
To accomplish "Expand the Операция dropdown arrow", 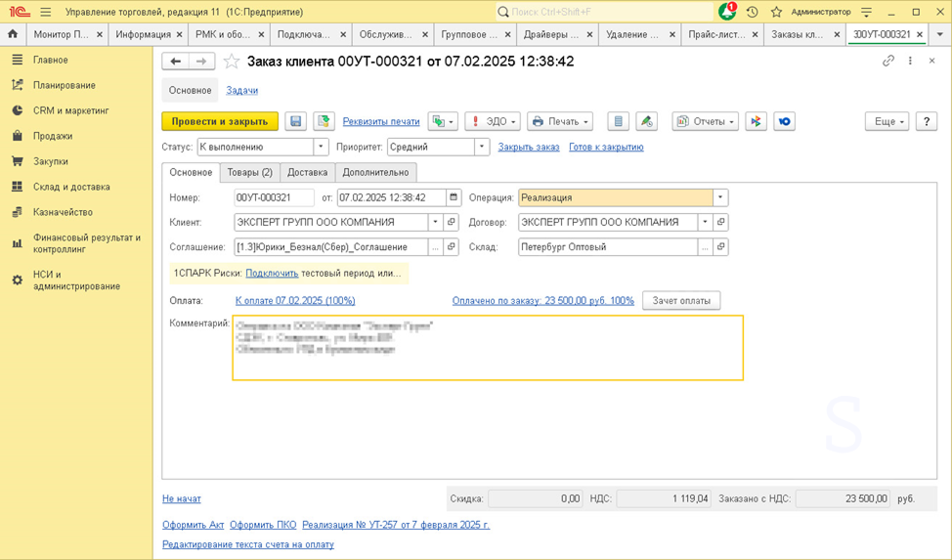I will [720, 197].
